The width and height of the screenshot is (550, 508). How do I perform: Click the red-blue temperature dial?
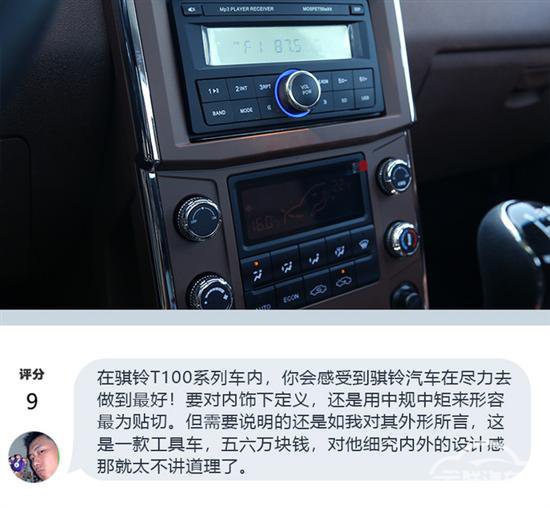point(402,239)
